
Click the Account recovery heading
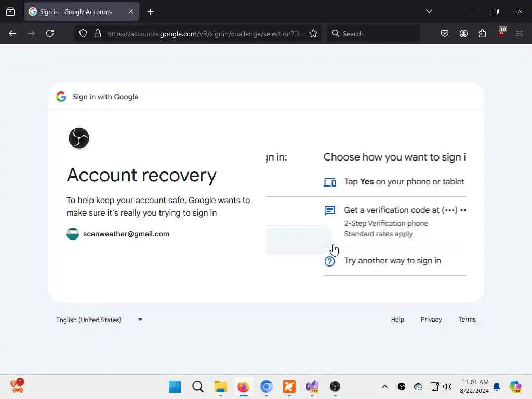pos(141,176)
